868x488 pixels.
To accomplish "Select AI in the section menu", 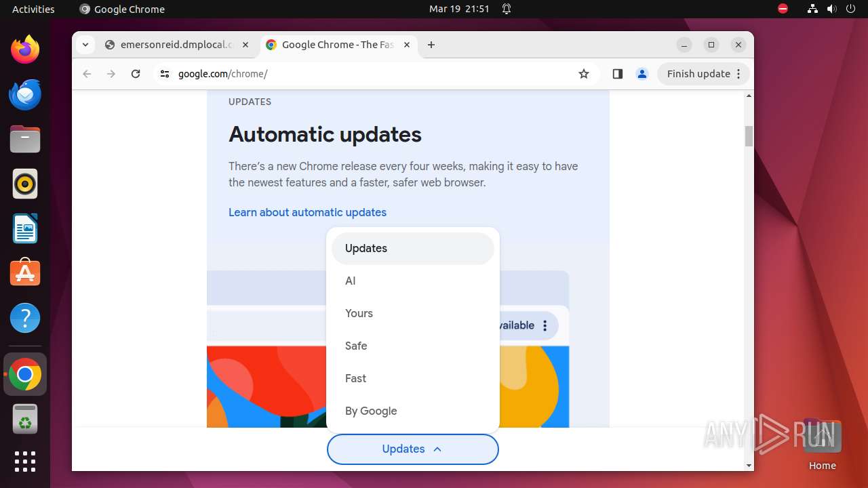I will click(x=413, y=281).
